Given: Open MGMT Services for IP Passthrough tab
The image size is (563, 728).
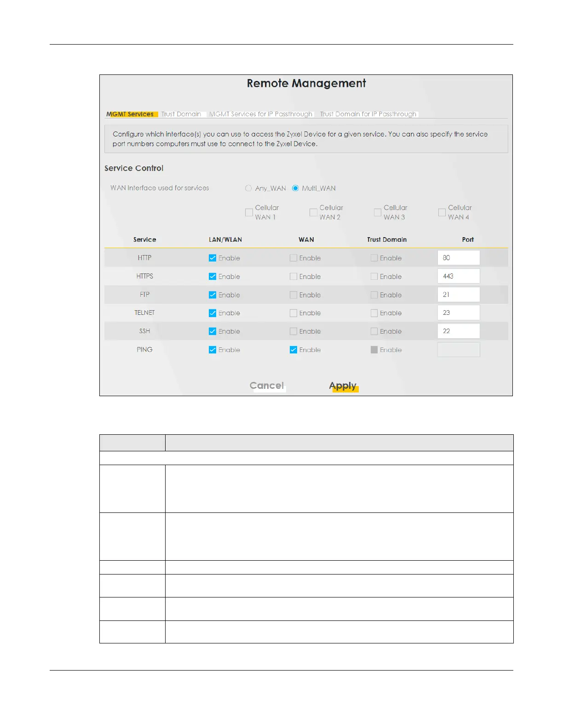Looking at the screenshot, I should tap(261, 114).
